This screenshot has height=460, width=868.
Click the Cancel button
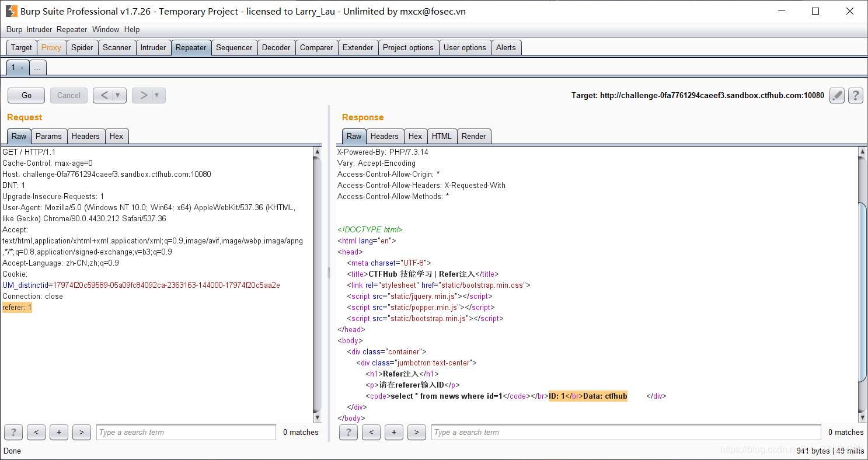tap(69, 95)
